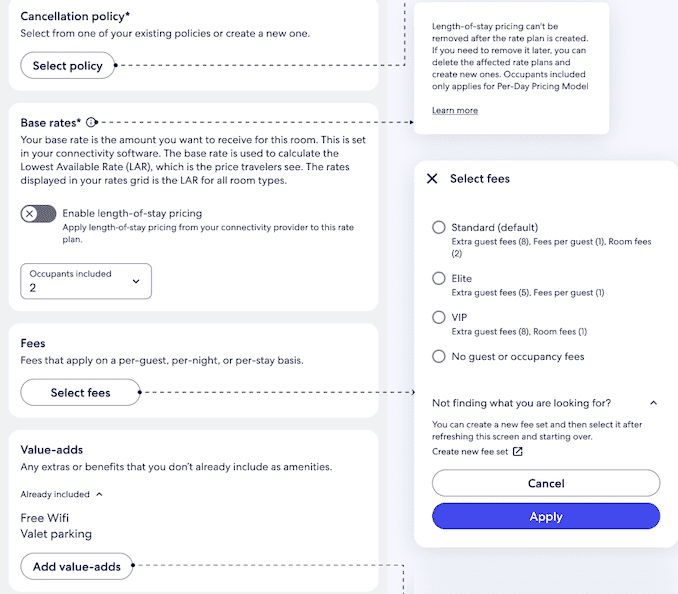
Task: Open the Occupants included dropdown
Action: pyautogui.click(x=86, y=281)
